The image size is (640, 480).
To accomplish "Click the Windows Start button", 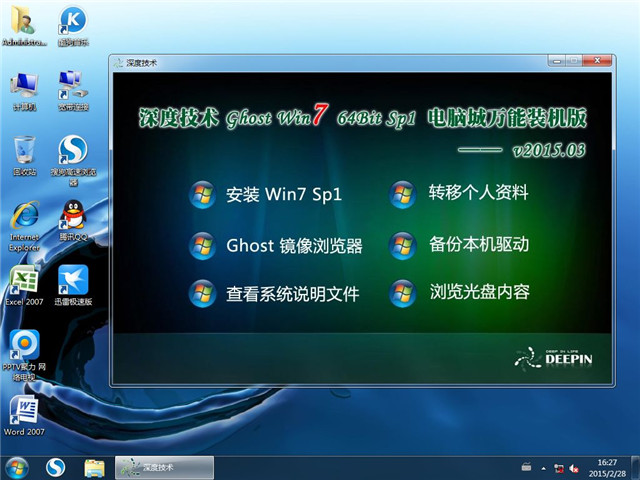I will (18, 467).
